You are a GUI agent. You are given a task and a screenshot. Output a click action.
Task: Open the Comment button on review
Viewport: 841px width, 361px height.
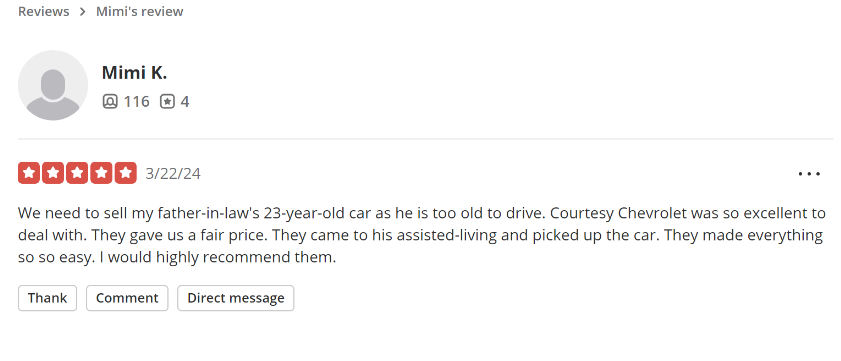point(127,298)
